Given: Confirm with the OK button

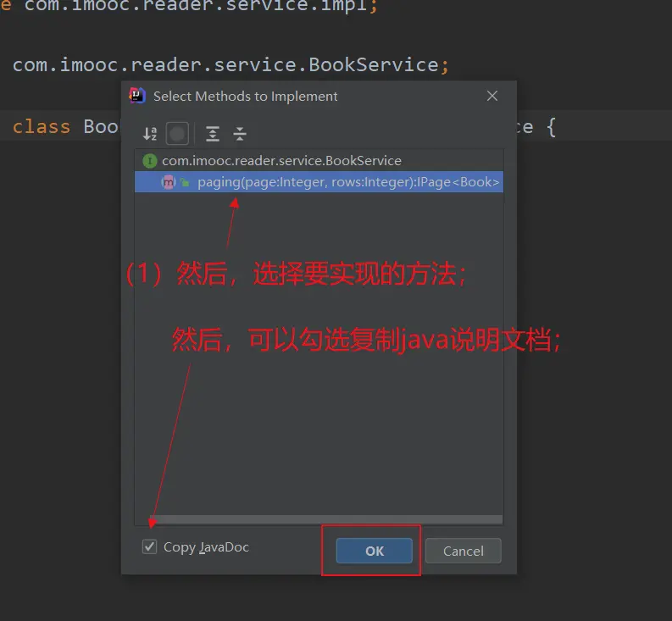Looking at the screenshot, I should (x=375, y=551).
